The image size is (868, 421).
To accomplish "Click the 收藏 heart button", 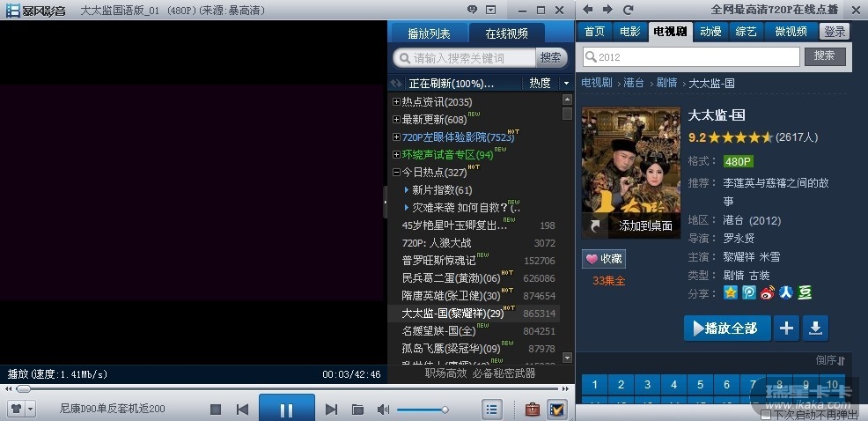I will (604, 259).
